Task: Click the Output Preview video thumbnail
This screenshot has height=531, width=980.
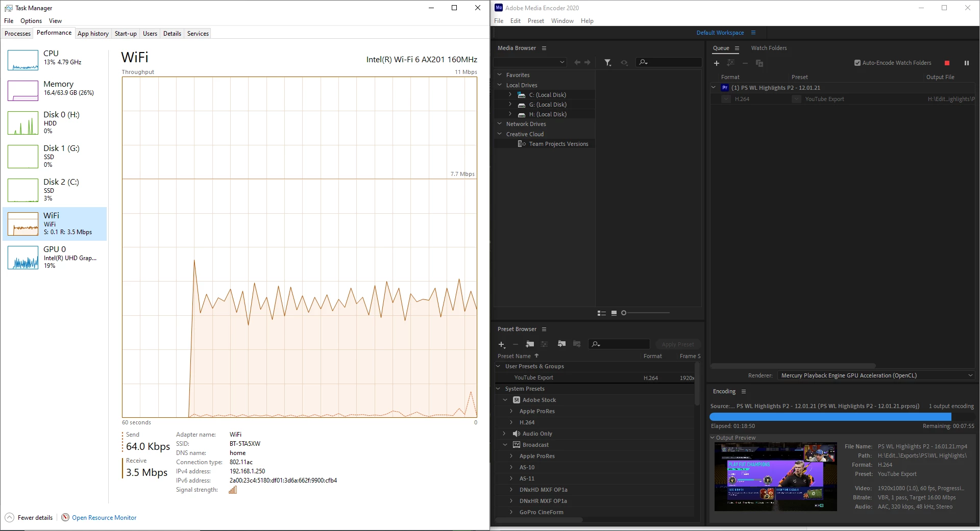Action: (x=775, y=476)
